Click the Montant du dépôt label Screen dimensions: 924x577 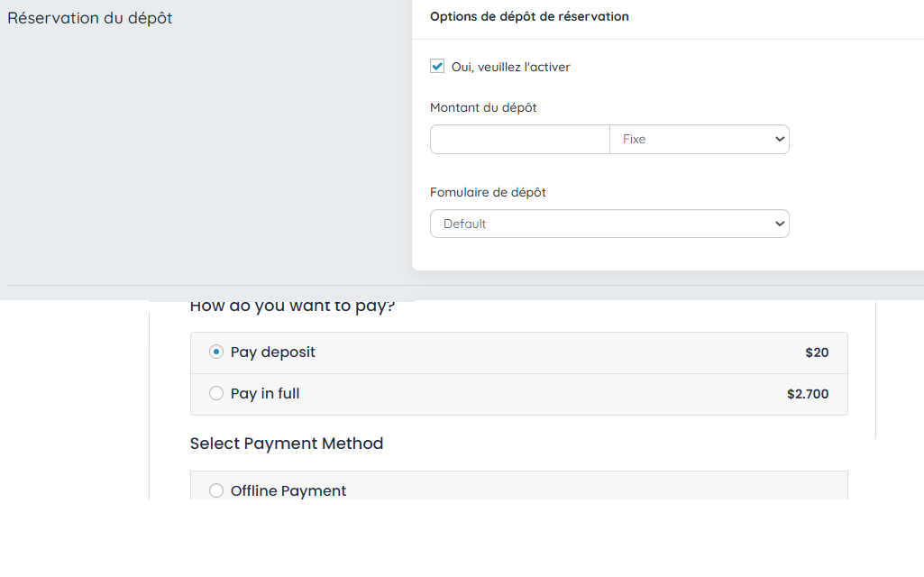(483, 107)
